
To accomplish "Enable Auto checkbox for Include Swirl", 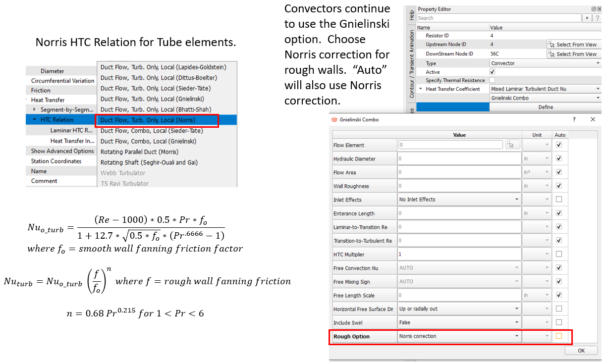I will click(559, 322).
